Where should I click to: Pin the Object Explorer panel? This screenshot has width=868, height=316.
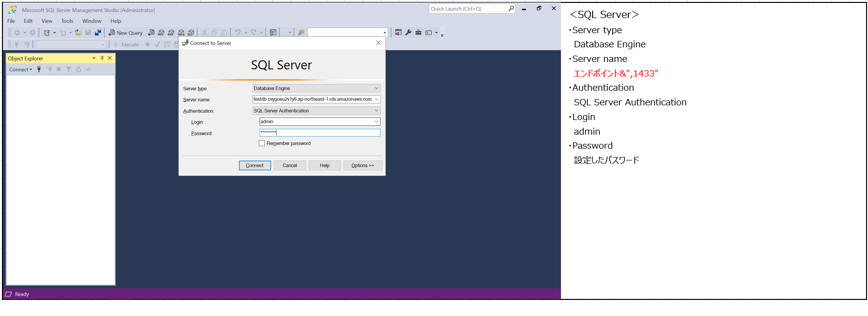coord(102,58)
